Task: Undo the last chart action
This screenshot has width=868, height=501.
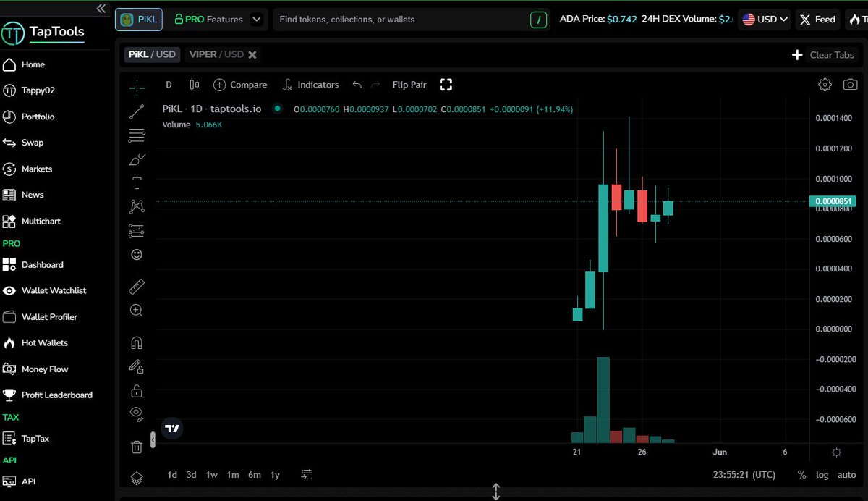Action: click(x=357, y=85)
